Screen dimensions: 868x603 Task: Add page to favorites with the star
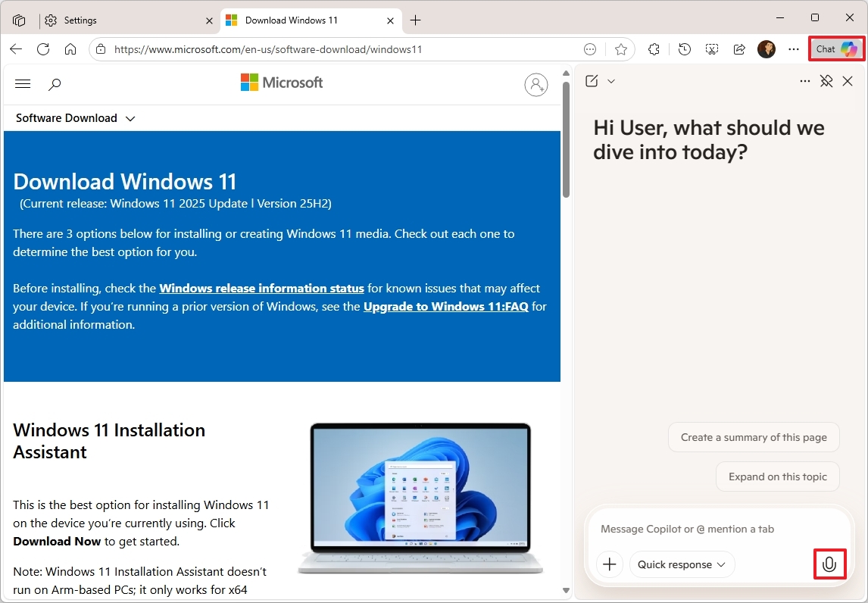click(x=621, y=48)
